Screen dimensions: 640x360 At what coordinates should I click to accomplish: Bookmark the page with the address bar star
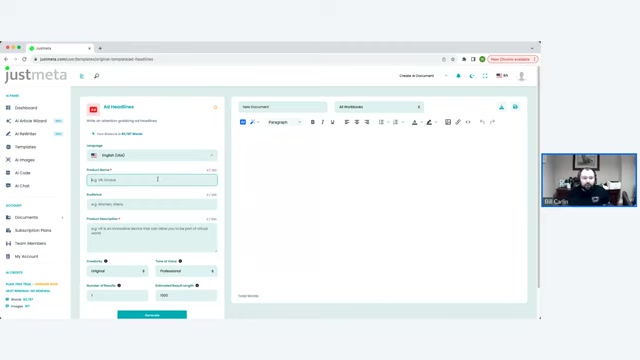click(x=453, y=59)
